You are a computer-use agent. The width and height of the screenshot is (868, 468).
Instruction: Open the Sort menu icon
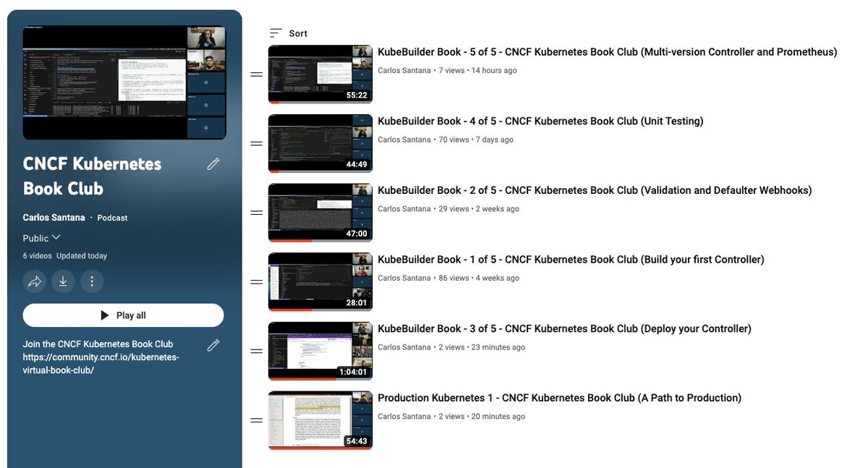coord(276,33)
